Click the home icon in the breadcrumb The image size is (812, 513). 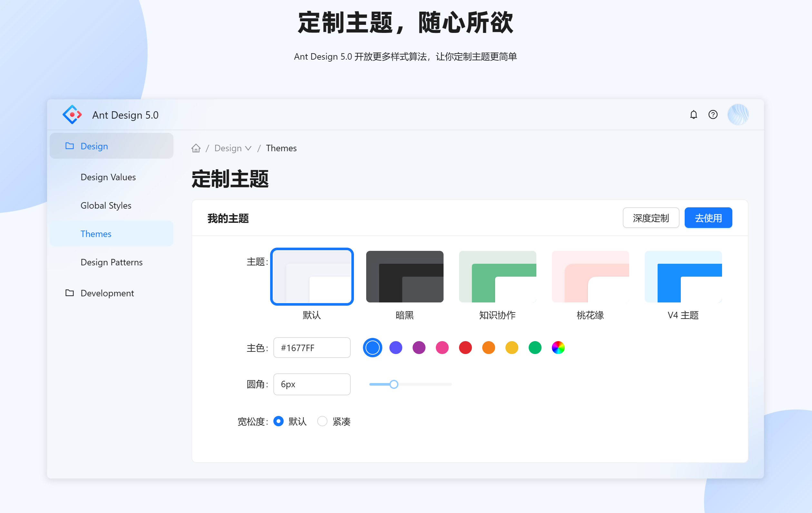(196, 148)
